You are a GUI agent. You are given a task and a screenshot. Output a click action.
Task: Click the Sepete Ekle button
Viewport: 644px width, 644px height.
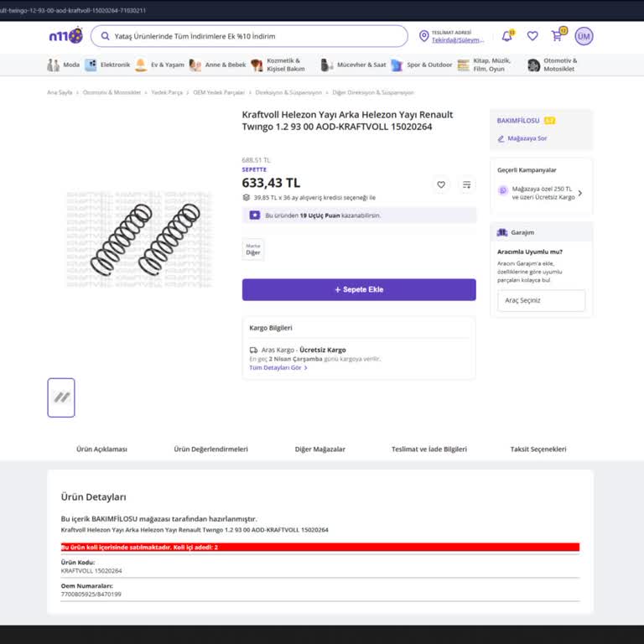(359, 289)
